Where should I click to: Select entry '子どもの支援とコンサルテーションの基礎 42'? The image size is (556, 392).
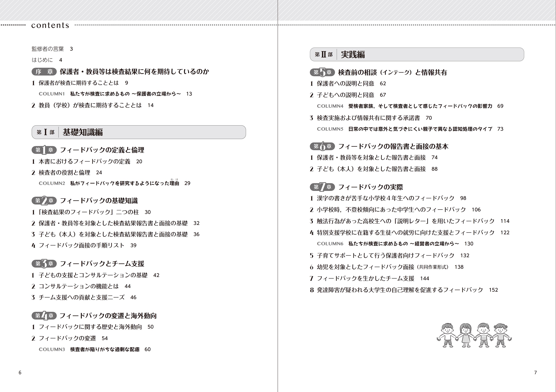[x=95, y=275]
